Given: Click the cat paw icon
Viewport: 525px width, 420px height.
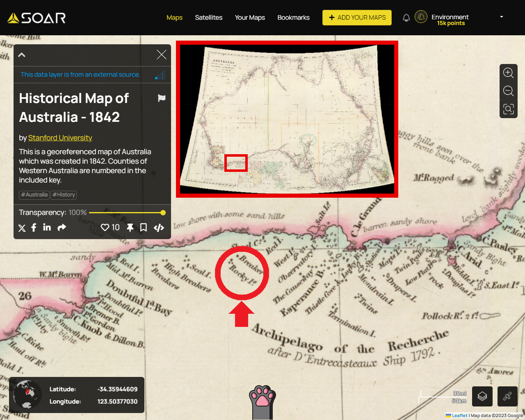Looking at the screenshot, I should [262, 402].
